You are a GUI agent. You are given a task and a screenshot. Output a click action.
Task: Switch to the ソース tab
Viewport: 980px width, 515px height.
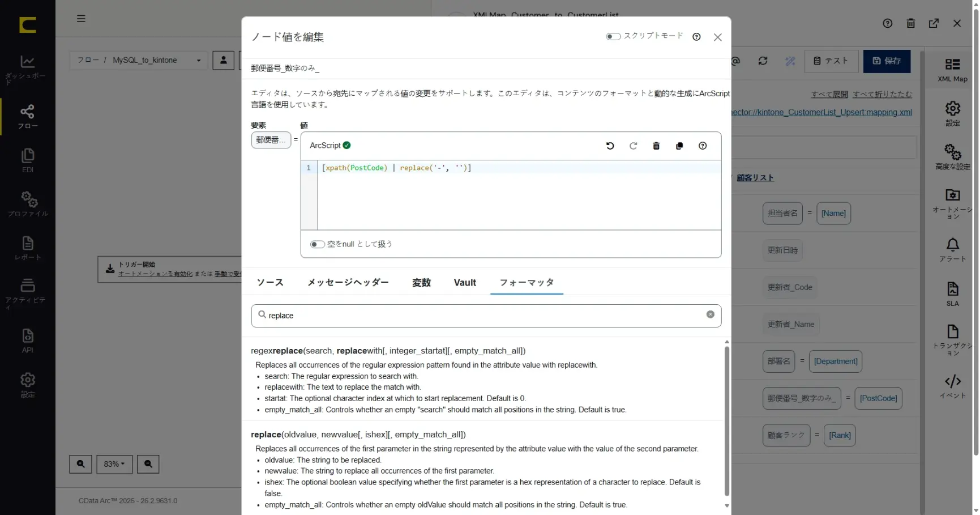point(270,282)
